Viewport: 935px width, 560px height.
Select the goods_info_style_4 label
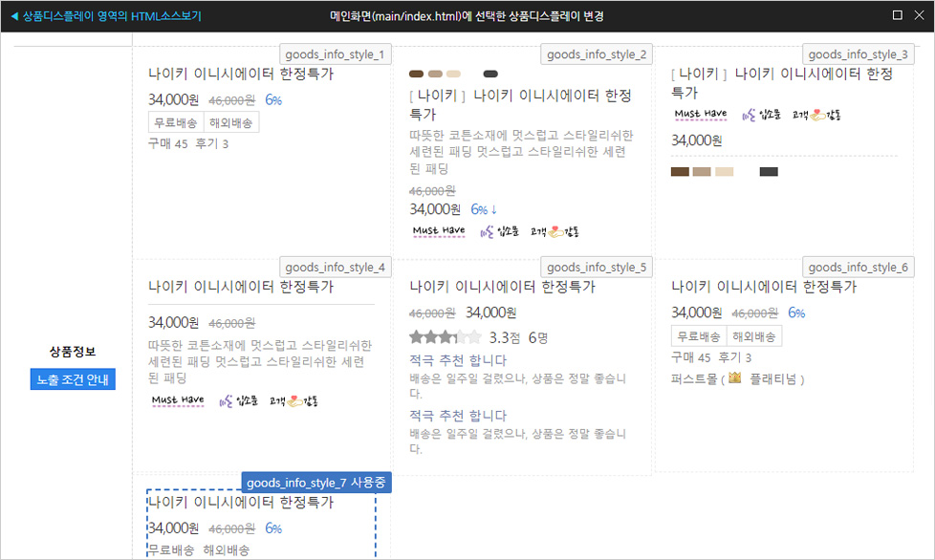pos(336,267)
